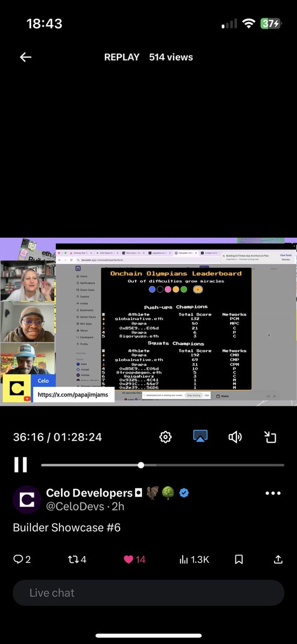Select the pink network dot
Viewport: 297px width, 644px height.
(x=168, y=289)
